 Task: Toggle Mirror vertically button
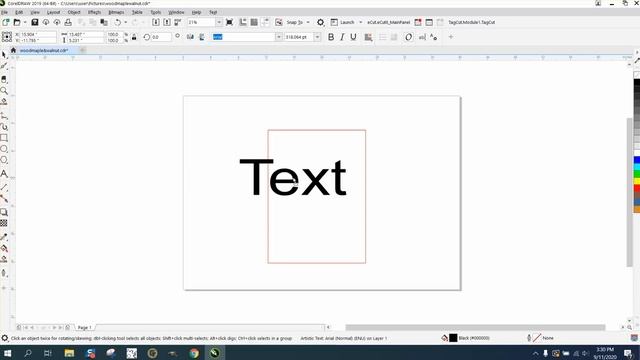[202, 37]
